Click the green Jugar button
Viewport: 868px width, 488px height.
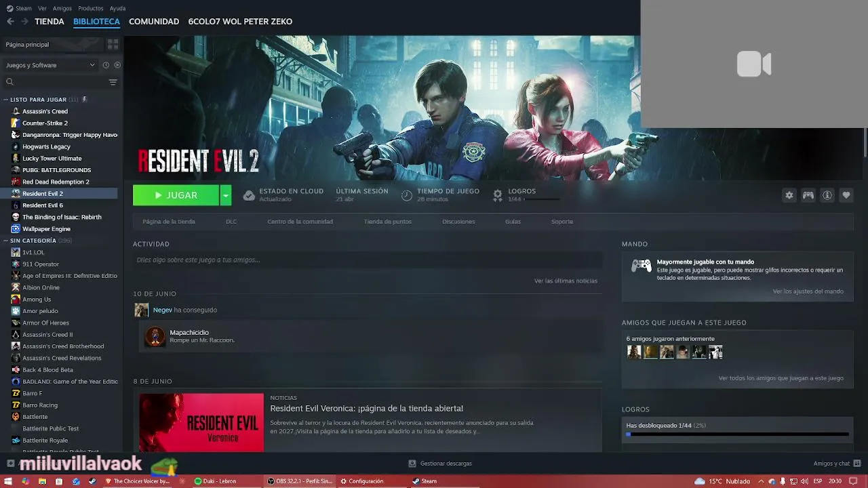[x=176, y=195]
